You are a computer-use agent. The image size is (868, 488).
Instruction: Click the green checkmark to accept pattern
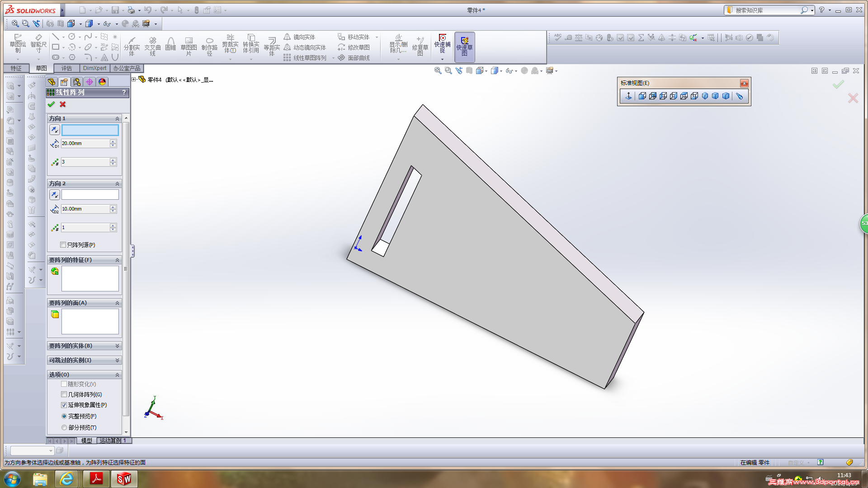(x=51, y=104)
